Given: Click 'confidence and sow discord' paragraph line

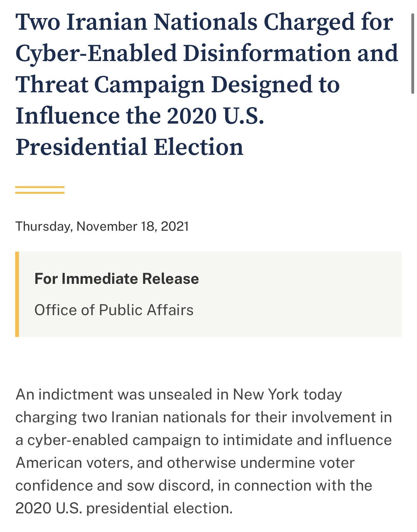Looking at the screenshot, I should coord(193,486).
